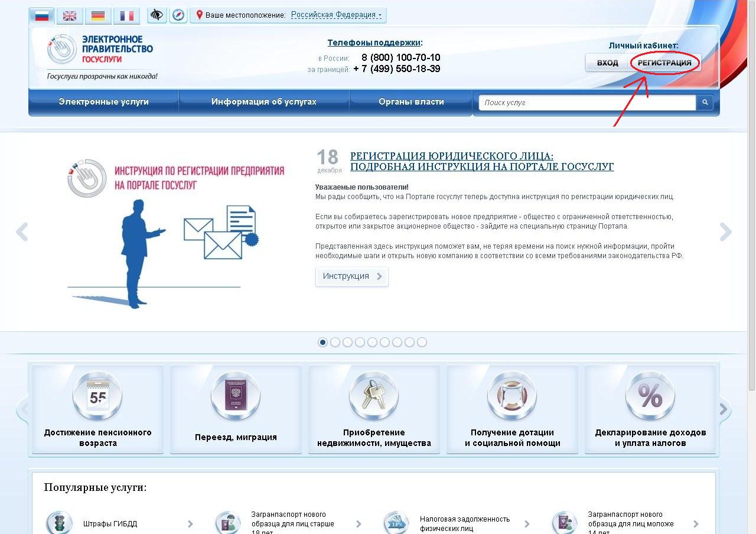Click the banner illustration with businessman
Image resolution: width=756 pixels, height=534 pixels.
click(x=176, y=233)
